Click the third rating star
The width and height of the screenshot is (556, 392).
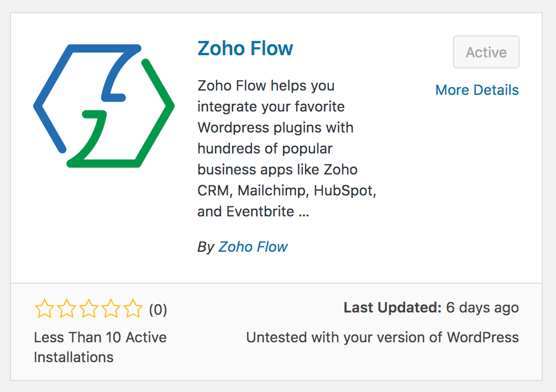[88, 309]
